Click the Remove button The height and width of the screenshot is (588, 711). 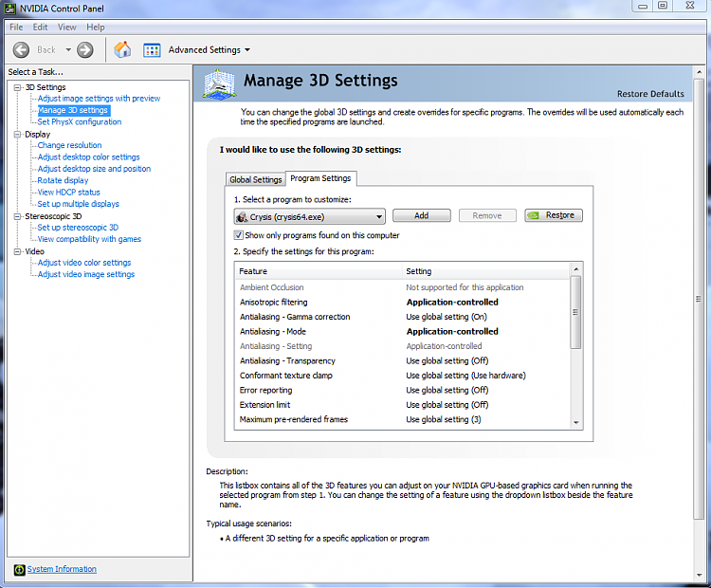487,215
